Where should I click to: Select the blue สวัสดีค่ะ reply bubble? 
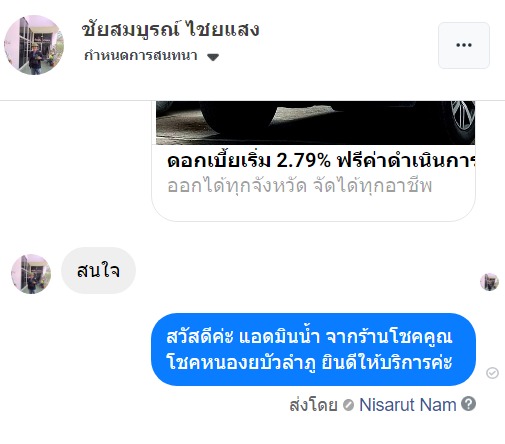point(313,349)
